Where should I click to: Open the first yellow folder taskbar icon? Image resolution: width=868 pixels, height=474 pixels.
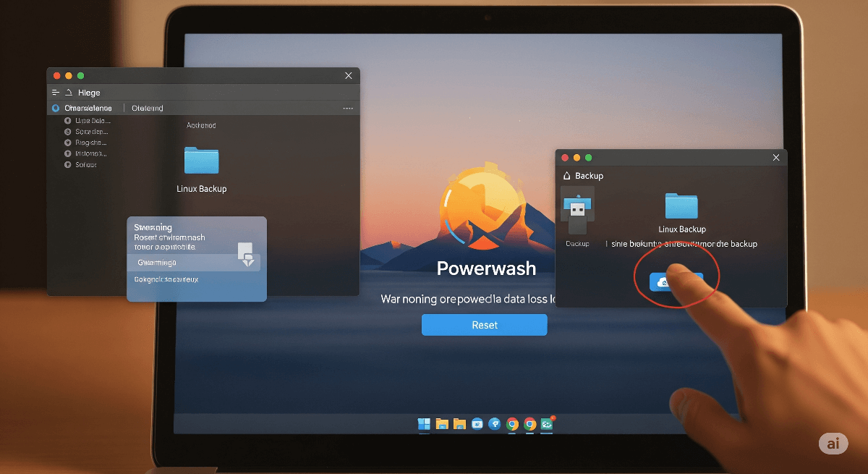(442, 425)
